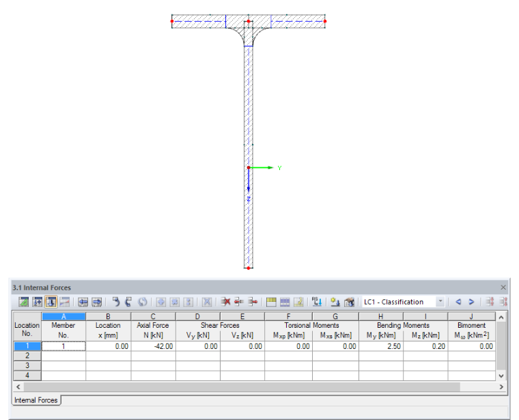Close the 3.1 Internal Forces panel

click(503, 288)
